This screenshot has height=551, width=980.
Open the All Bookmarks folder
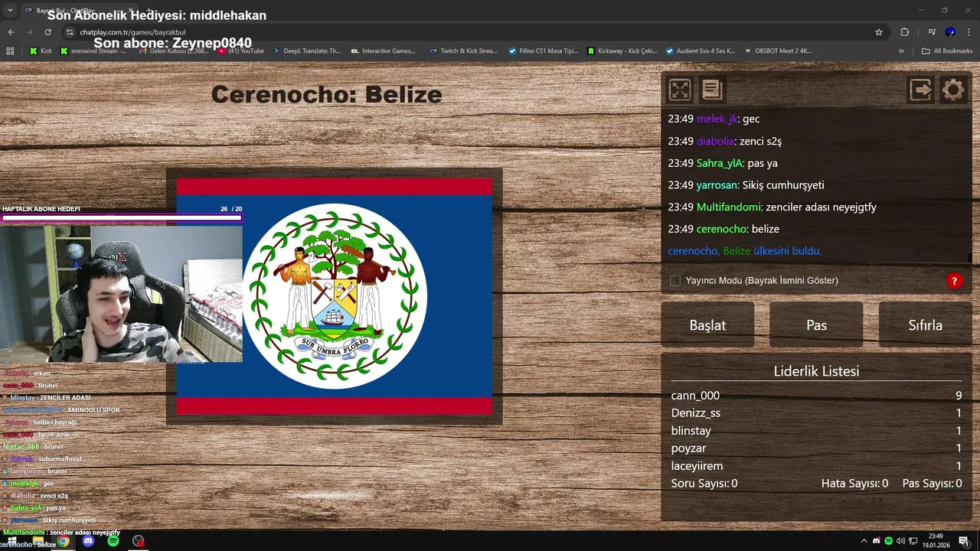coord(947,51)
